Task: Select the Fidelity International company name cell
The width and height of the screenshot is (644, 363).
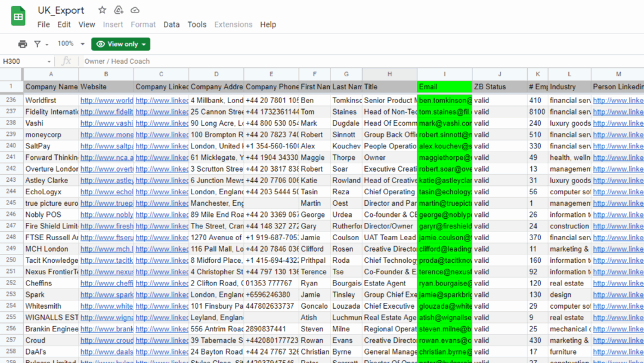Action: click(51, 111)
